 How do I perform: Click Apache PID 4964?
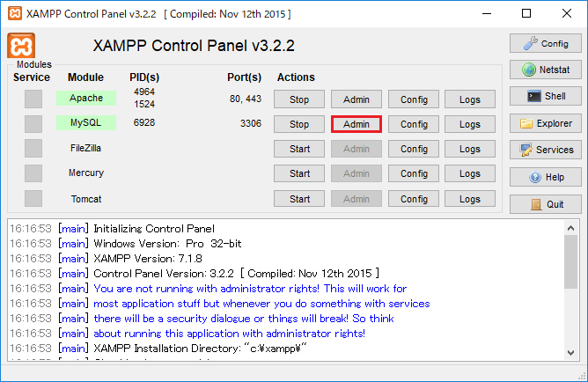coord(144,92)
